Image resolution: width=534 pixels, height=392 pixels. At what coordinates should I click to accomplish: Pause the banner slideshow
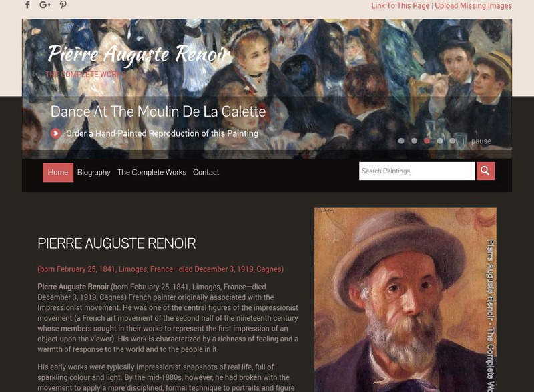tap(481, 141)
